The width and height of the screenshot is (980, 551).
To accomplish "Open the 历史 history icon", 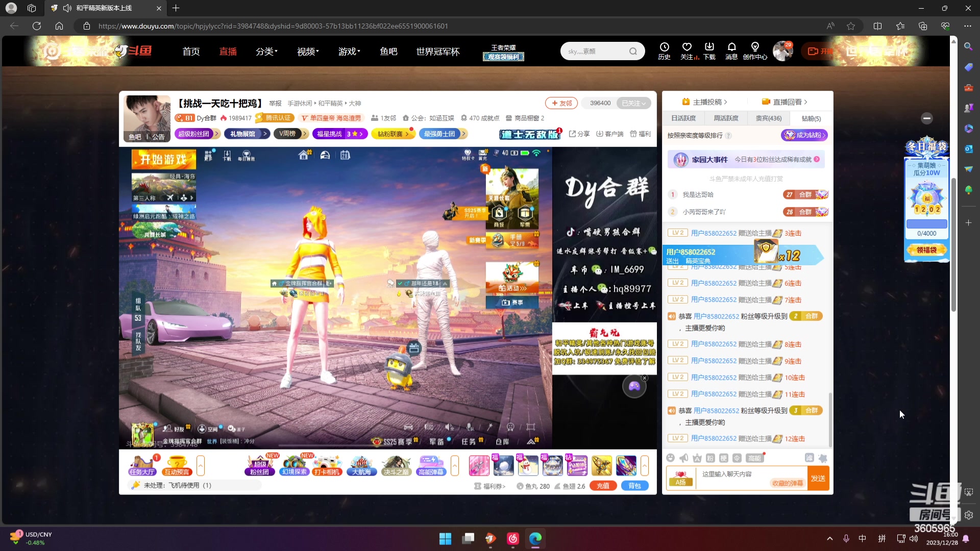I will click(x=664, y=51).
